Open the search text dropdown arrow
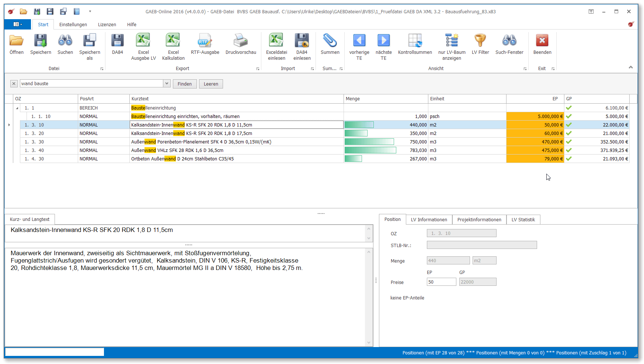 (167, 84)
